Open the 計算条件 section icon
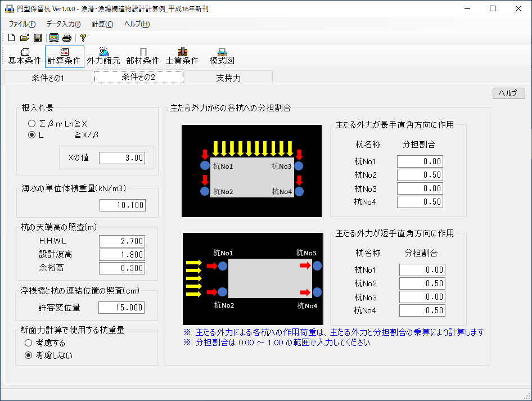532x401 pixels. tap(65, 57)
